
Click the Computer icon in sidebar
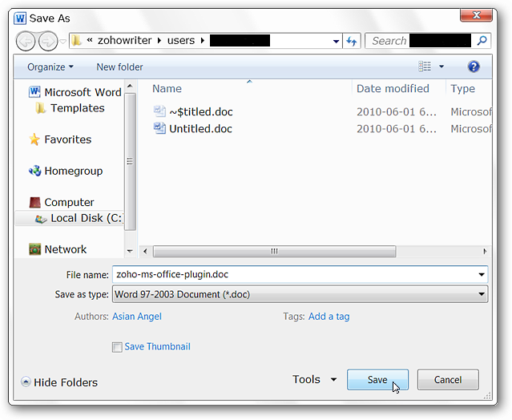click(34, 202)
